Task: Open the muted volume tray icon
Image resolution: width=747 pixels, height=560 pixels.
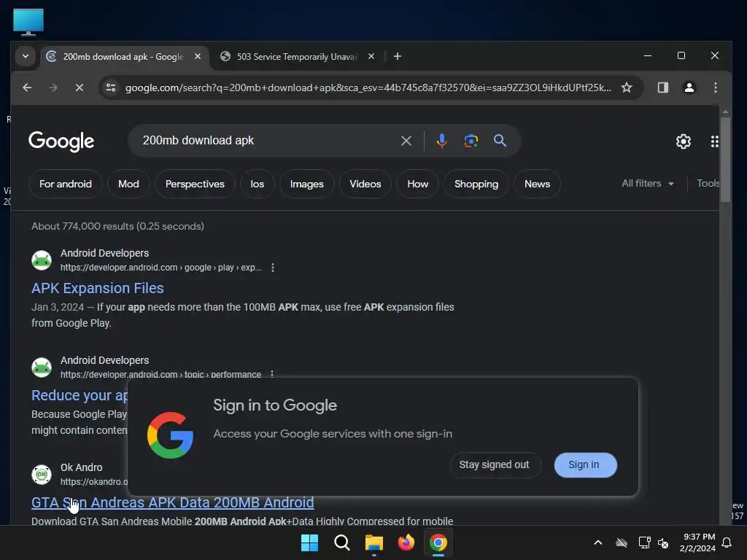Action: (662, 542)
